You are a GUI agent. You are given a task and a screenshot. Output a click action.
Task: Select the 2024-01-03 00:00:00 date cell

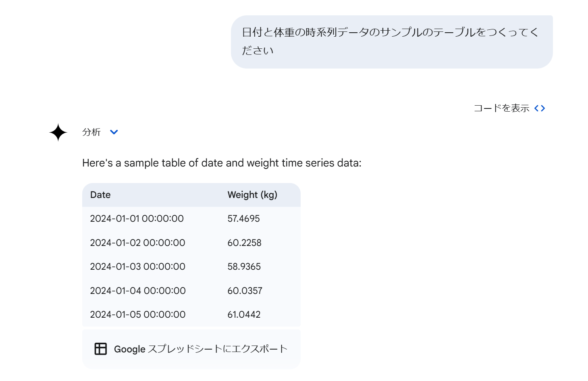pos(137,266)
